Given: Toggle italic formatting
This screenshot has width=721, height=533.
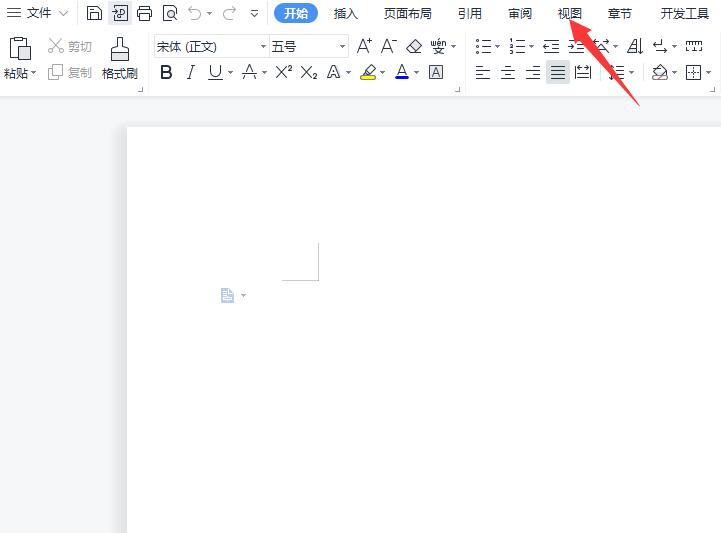Looking at the screenshot, I should coord(190,72).
